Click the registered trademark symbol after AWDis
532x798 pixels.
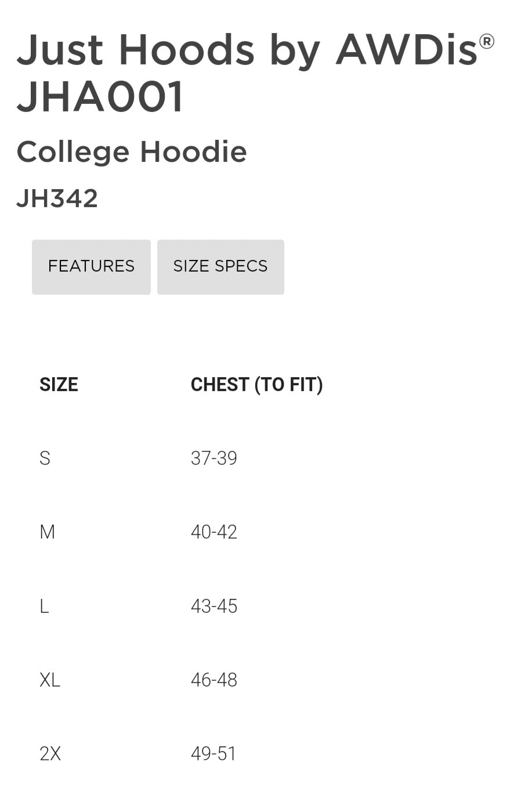[x=487, y=41]
